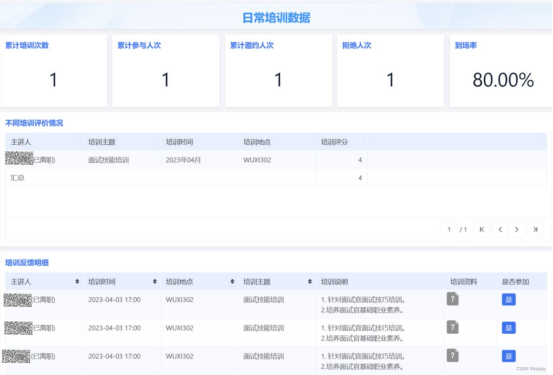Click the 累计邀约人次 card label

[251, 45]
